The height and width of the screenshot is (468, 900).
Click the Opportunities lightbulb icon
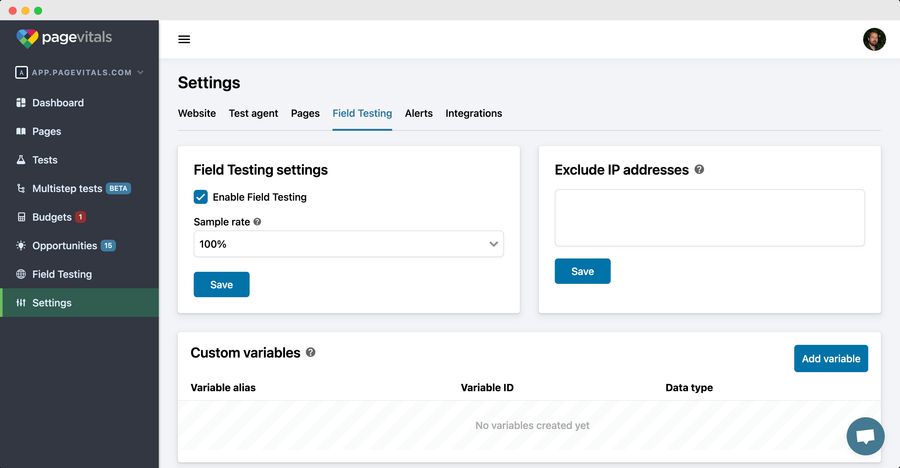coord(21,246)
